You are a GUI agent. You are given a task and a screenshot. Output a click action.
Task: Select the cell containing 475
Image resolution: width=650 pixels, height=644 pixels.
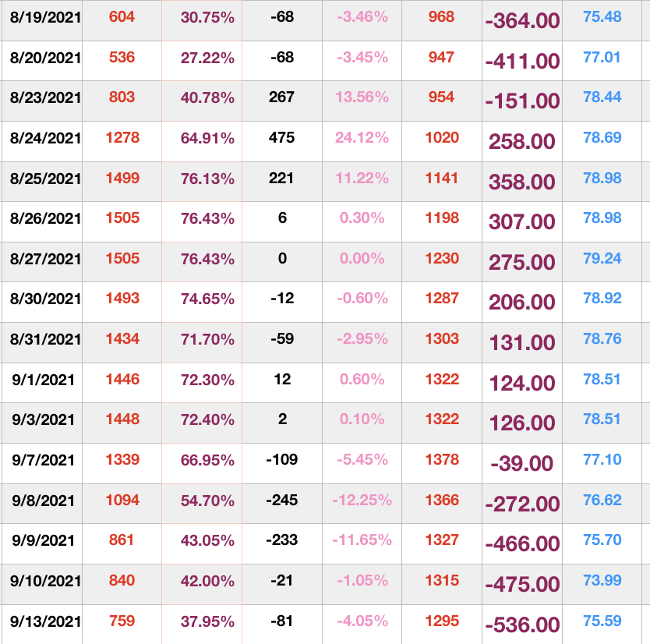click(281, 138)
